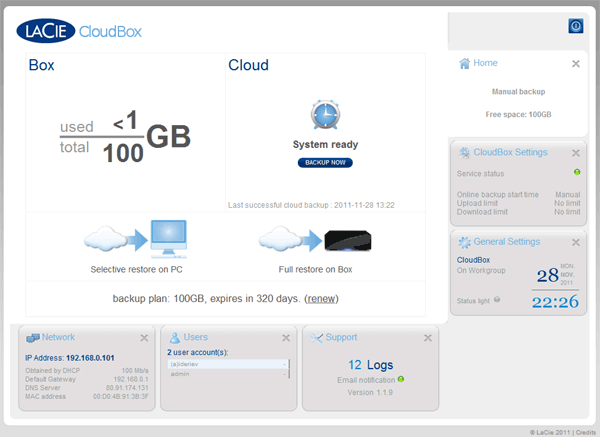Toggle the Email notification green indicator
Viewport: 600px width, 437px height.
[x=401, y=379]
